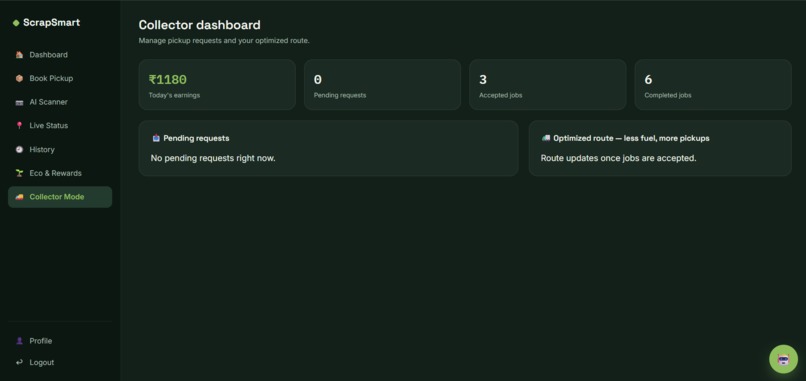Click the Optimized route panel heading
The width and height of the screenshot is (806, 381).
[631, 138]
